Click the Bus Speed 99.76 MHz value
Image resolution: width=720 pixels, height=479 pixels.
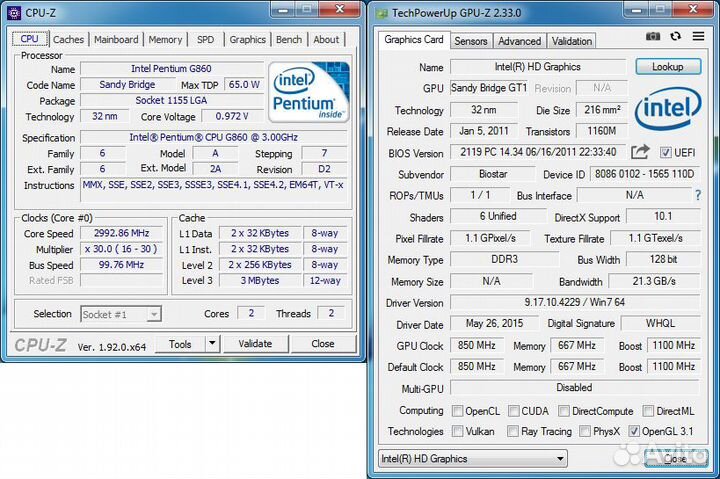click(x=122, y=265)
